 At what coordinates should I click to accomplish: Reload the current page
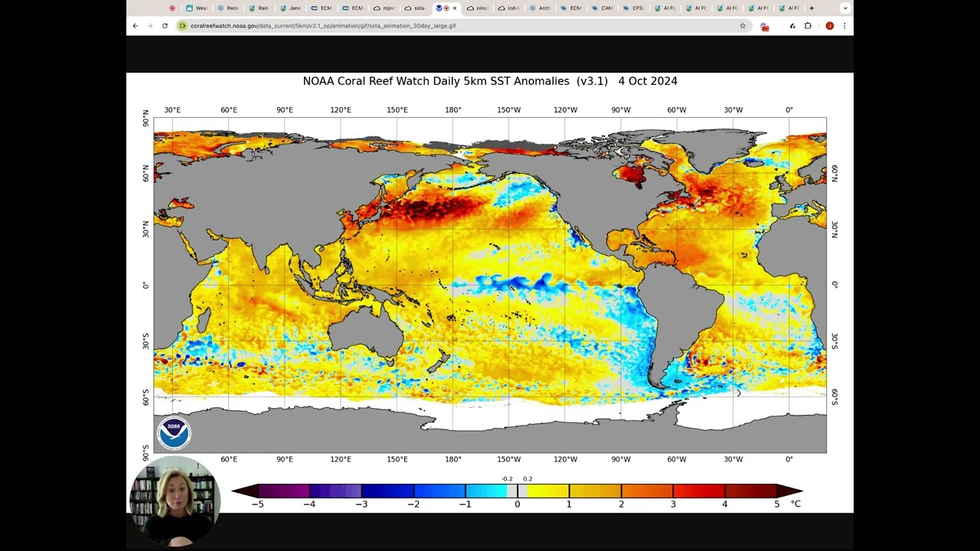(165, 26)
